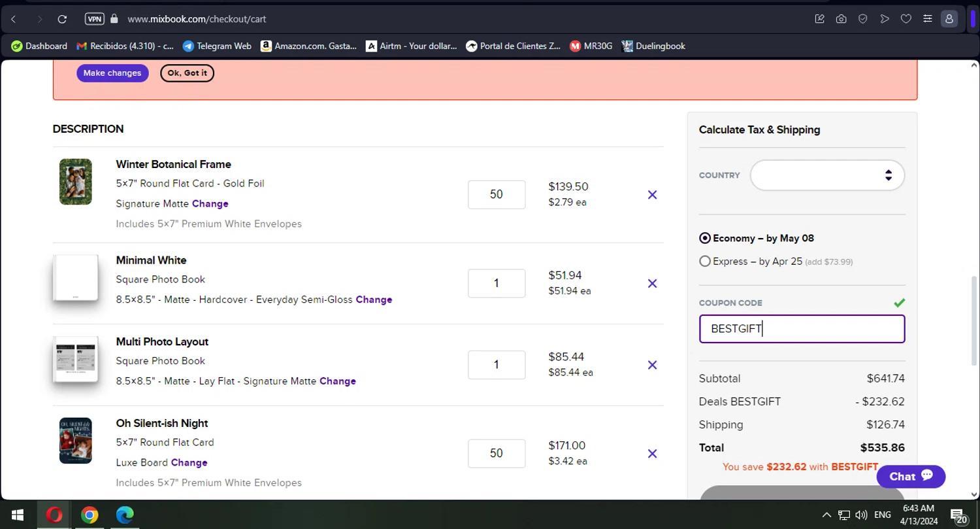Edit quantity for Winter Botanical Frame

click(x=497, y=195)
